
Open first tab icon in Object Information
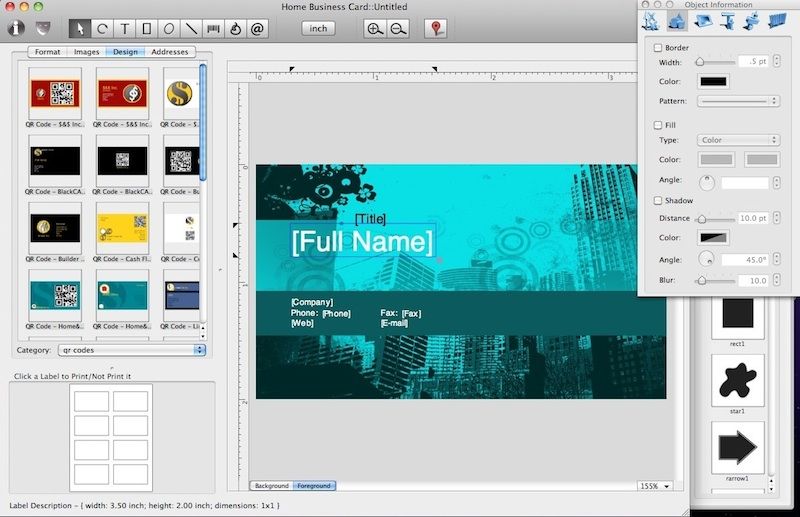[x=651, y=21]
